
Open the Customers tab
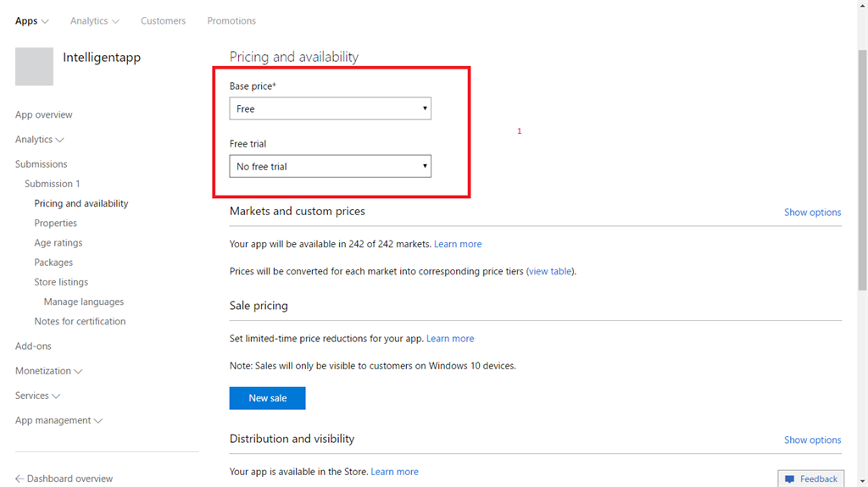[163, 21]
